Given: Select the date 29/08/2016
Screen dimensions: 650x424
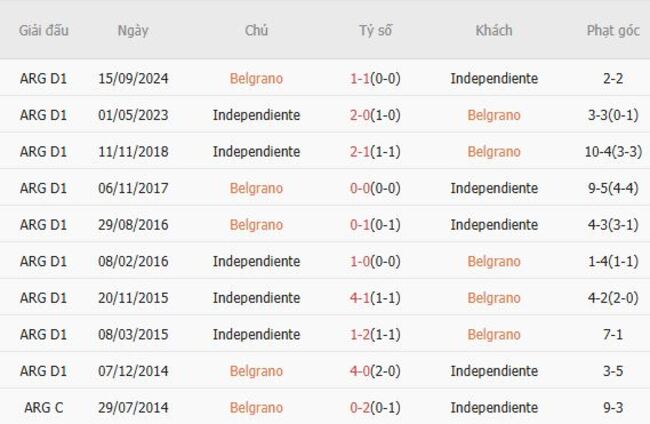Looking at the screenshot, I should coord(132,225).
